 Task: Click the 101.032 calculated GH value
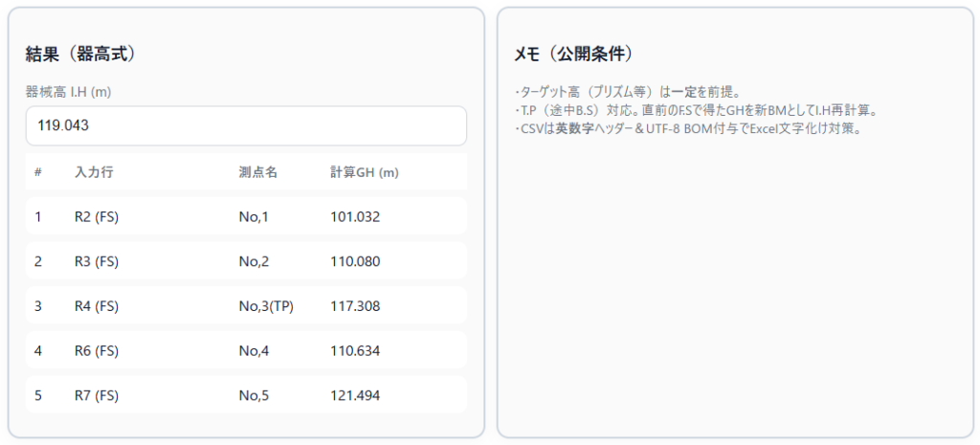pos(355,217)
